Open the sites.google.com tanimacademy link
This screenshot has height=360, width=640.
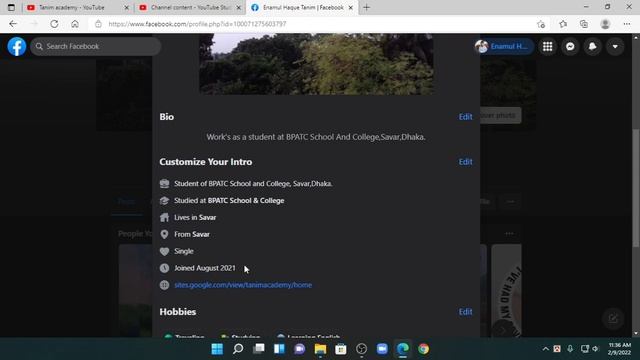click(243, 285)
